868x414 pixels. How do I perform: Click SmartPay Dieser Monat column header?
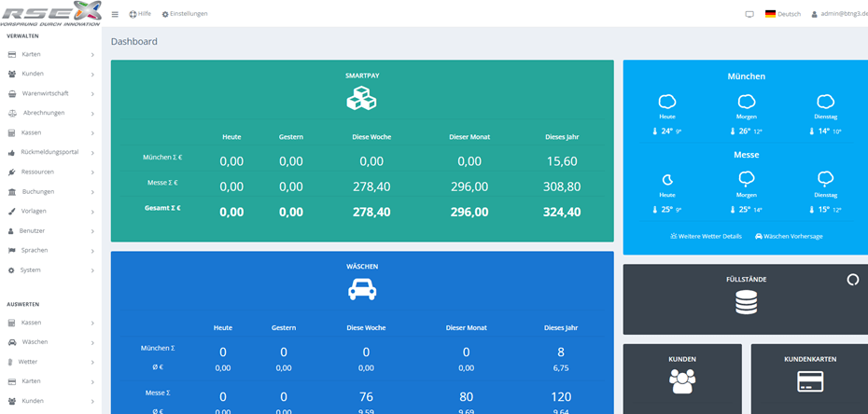pyautogui.click(x=469, y=137)
